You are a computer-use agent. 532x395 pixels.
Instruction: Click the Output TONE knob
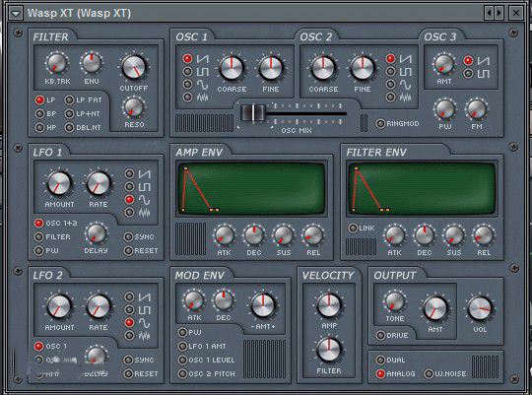coord(395,301)
